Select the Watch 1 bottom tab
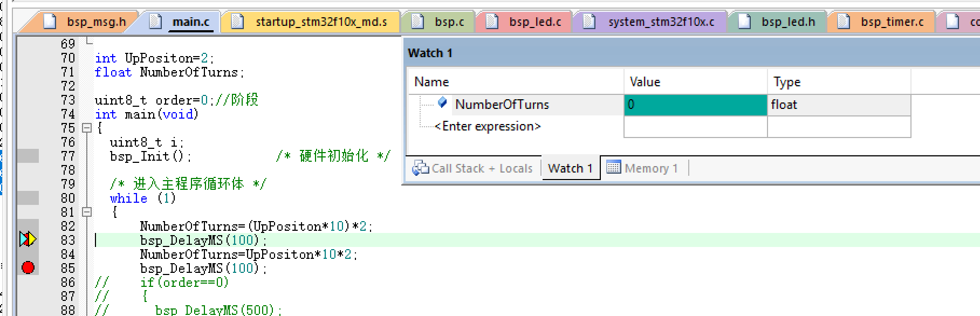980x316 pixels. point(571,168)
